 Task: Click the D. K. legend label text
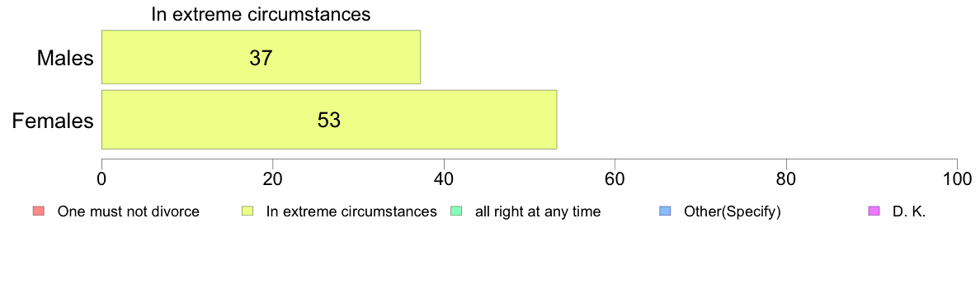tap(909, 211)
